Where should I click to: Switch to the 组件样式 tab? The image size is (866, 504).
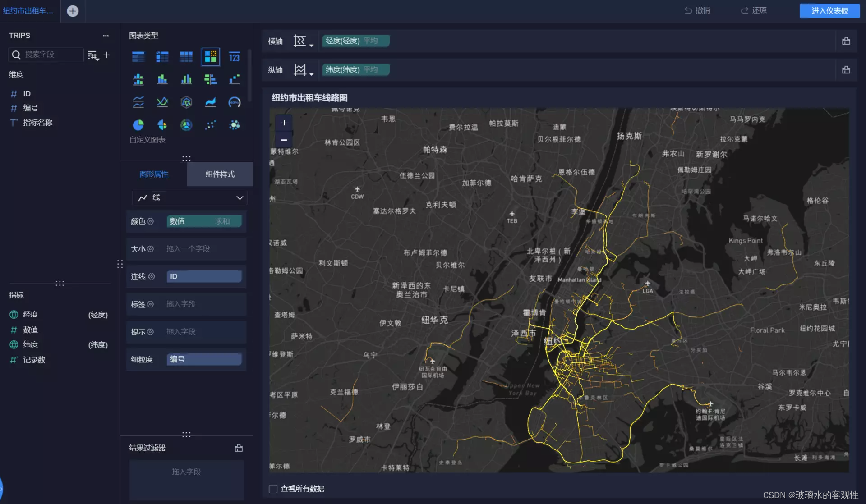(220, 174)
